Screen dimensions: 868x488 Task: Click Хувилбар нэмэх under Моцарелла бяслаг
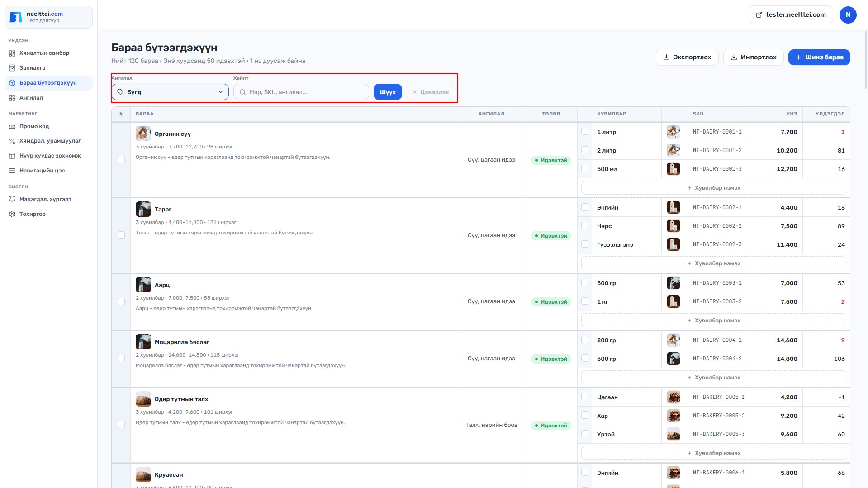tap(714, 377)
